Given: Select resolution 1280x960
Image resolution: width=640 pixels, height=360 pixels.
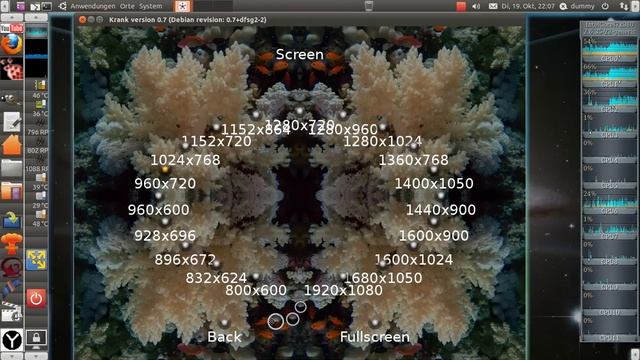Looking at the screenshot, I should [343, 129].
